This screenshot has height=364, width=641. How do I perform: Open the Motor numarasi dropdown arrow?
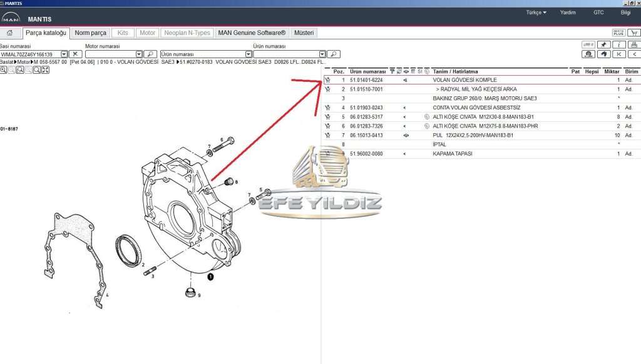pos(139,54)
